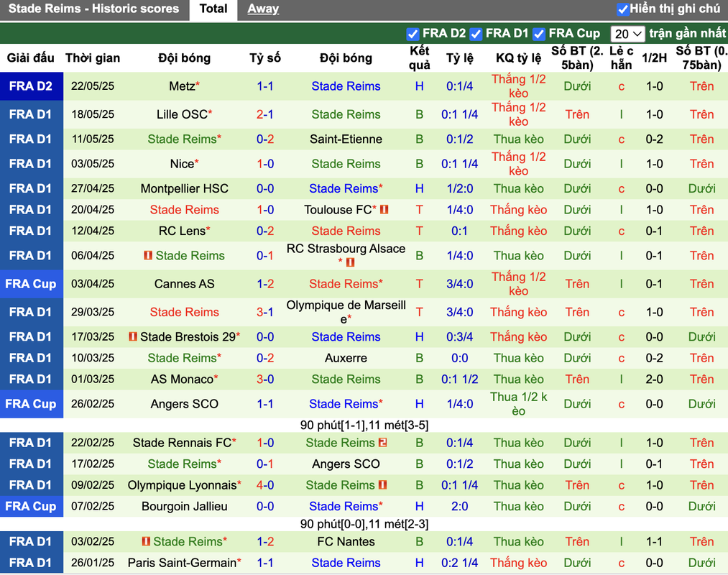Click the 0-2 score of RC Lens match
This screenshot has height=575, width=728.
(x=265, y=231)
